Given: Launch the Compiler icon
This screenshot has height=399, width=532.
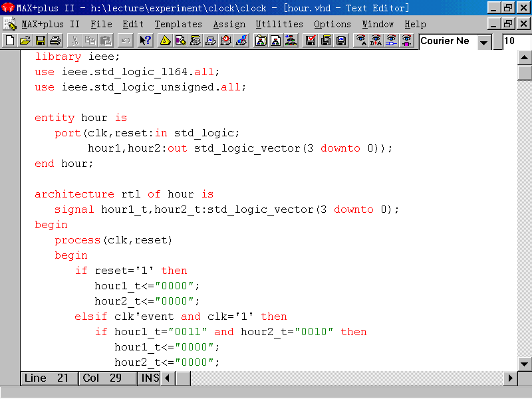Looking at the screenshot, I should coord(196,41).
